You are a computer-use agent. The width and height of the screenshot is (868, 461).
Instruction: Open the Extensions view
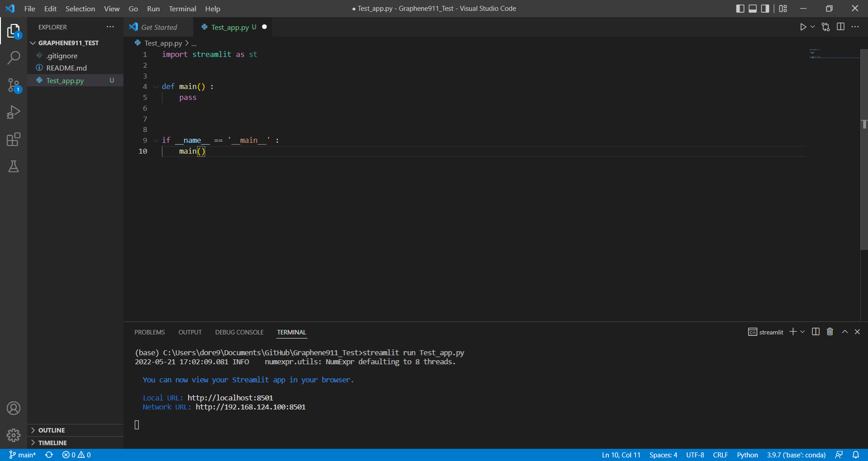click(x=14, y=139)
